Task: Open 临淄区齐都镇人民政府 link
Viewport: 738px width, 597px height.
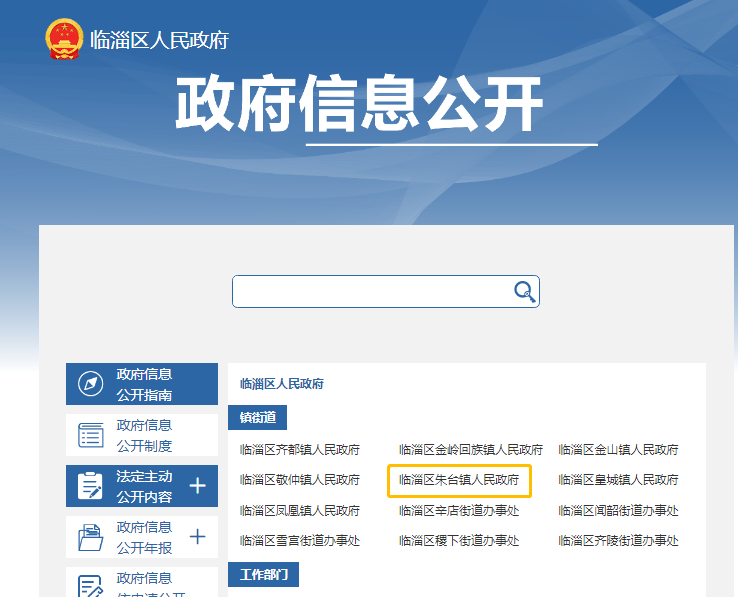Action: (x=300, y=450)
